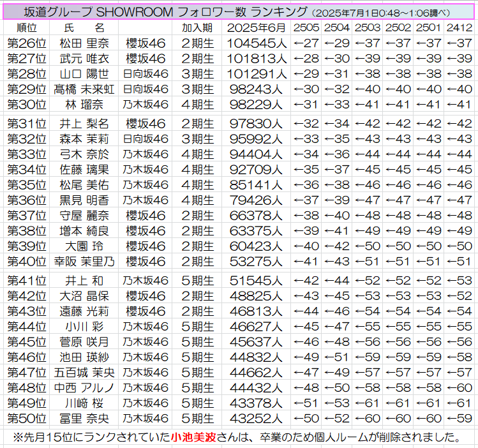Select the cell 98243人
478x448 pixels.
pyautogui.click(x=256, y=89)
